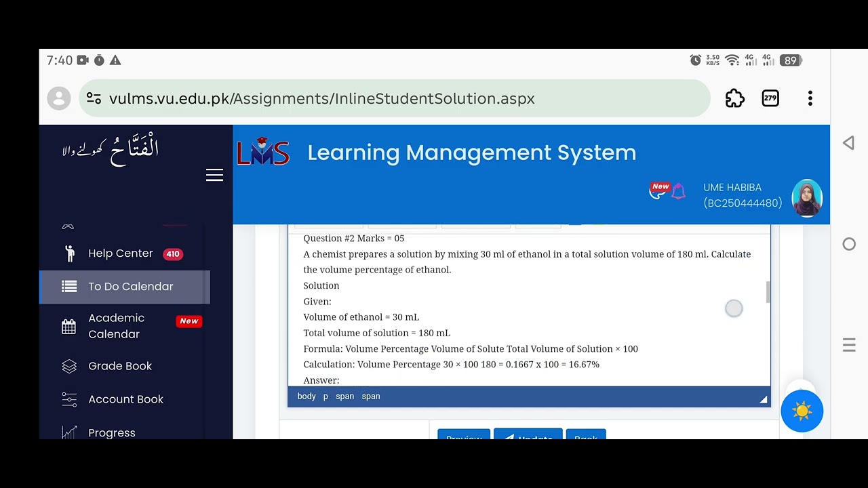The height and width of the screenshot is (488, 868).
Task: Click the Progress chart icon
Action: point(69,432)
